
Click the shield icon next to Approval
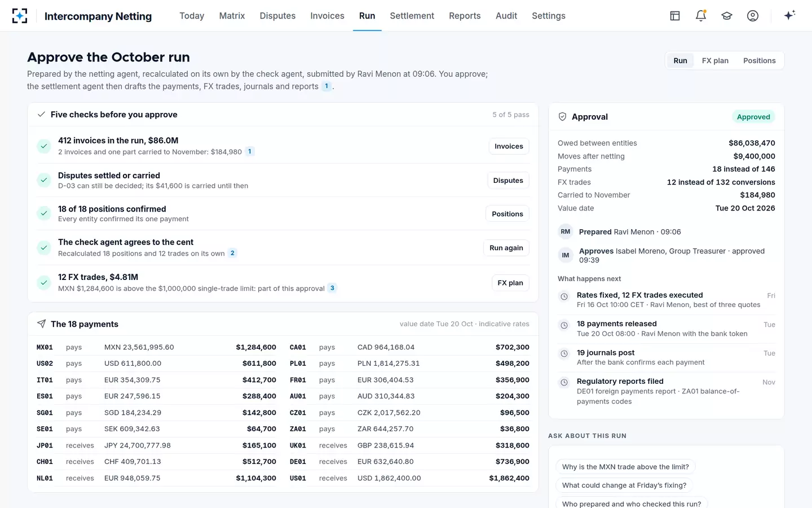[x=562, y=117]
